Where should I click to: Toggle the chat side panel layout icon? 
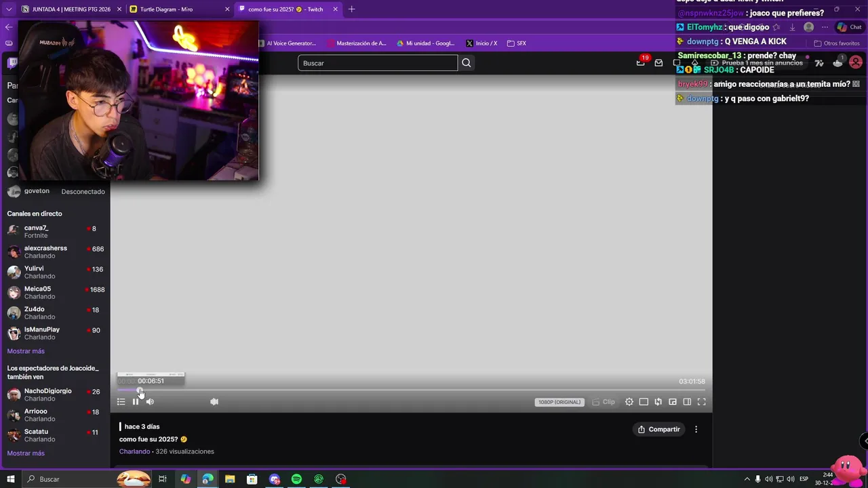click(x=687, y=402)
